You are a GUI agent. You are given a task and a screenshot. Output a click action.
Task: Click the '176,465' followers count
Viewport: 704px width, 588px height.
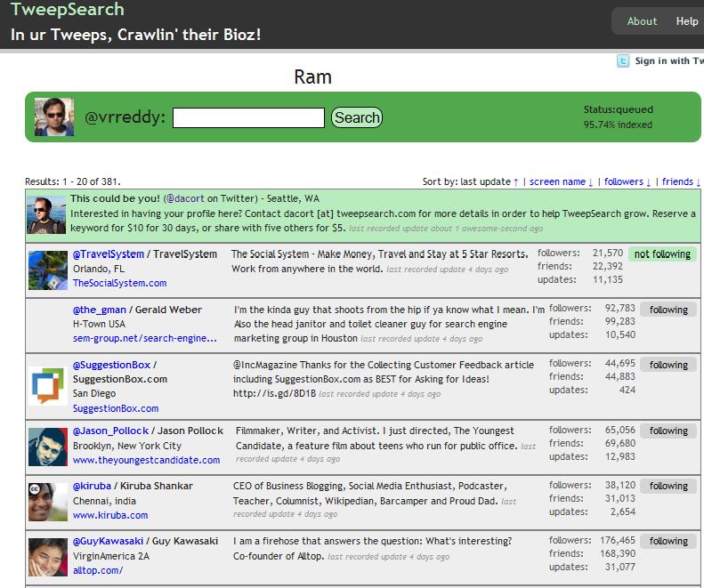[x=618, y=540]
